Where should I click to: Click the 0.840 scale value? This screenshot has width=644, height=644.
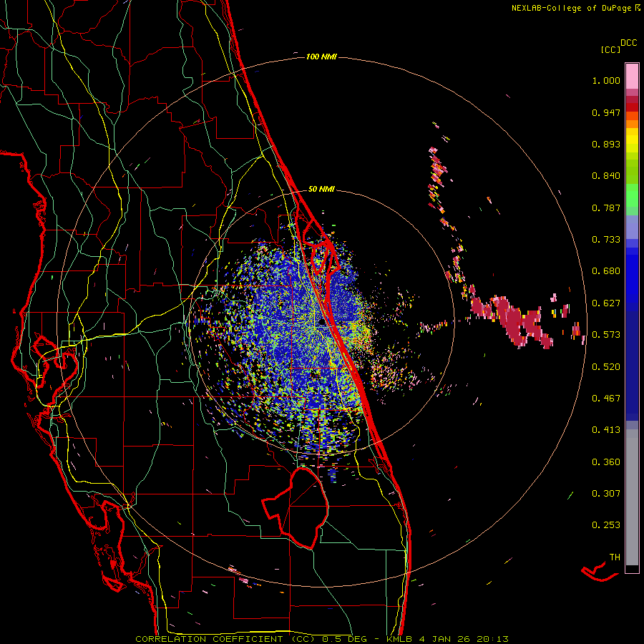pos(606,176)
